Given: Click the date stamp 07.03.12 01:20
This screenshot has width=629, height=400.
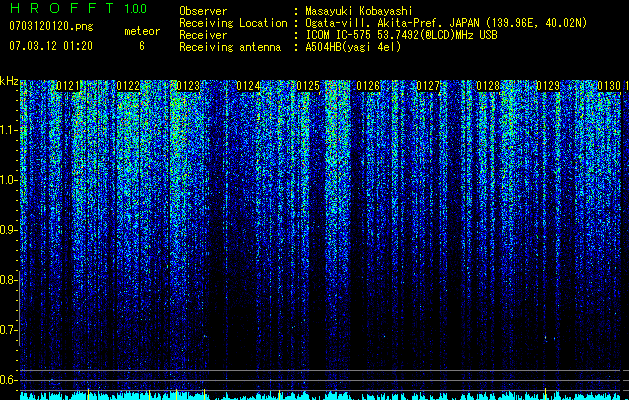Looking at the screenshot, I should [51, 46].
